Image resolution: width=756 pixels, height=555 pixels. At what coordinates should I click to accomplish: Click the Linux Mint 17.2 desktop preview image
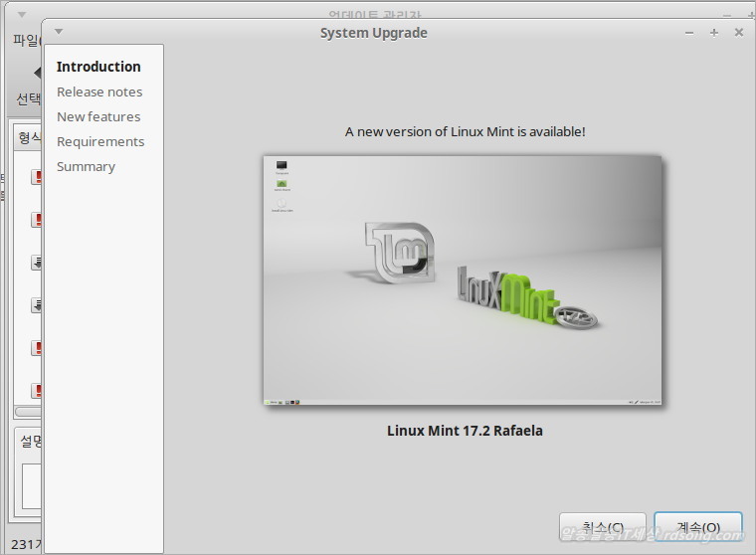(x=463, y=280)
